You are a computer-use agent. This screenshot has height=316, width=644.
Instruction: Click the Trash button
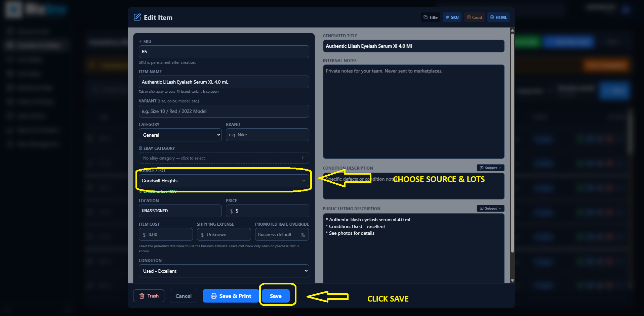(149, 296)
